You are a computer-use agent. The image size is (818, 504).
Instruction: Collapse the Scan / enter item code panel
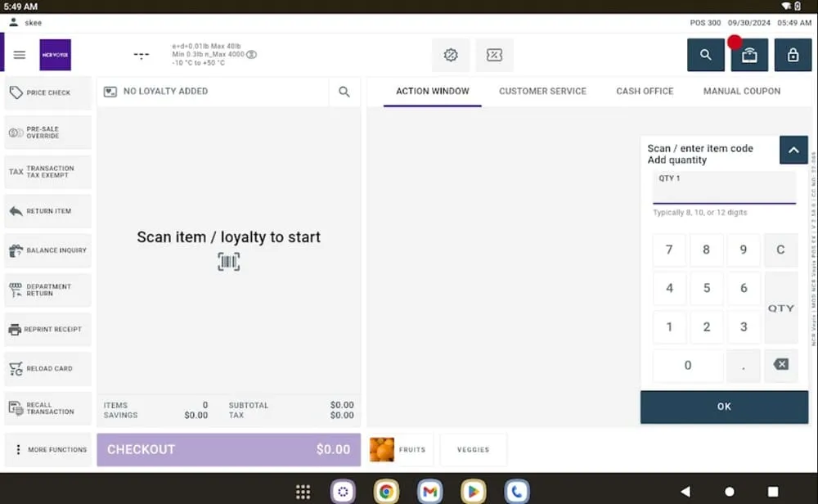tap(793, 150)
